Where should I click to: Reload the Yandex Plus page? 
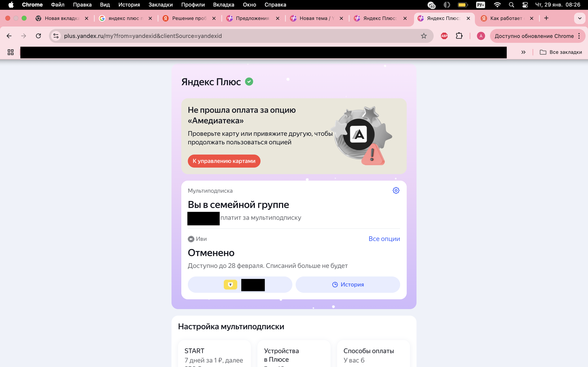click(38, 36)
